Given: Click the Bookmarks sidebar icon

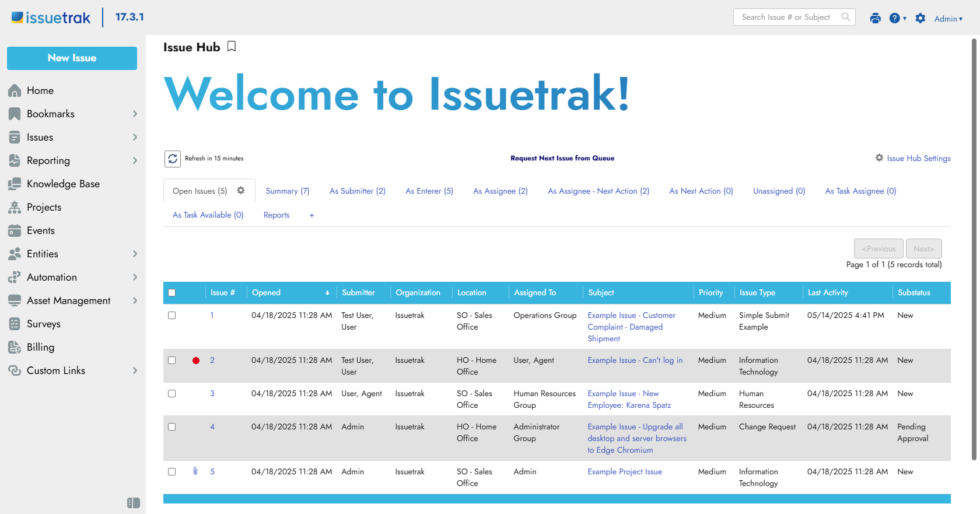Looking at the screenshot, I should pos(15,114).
